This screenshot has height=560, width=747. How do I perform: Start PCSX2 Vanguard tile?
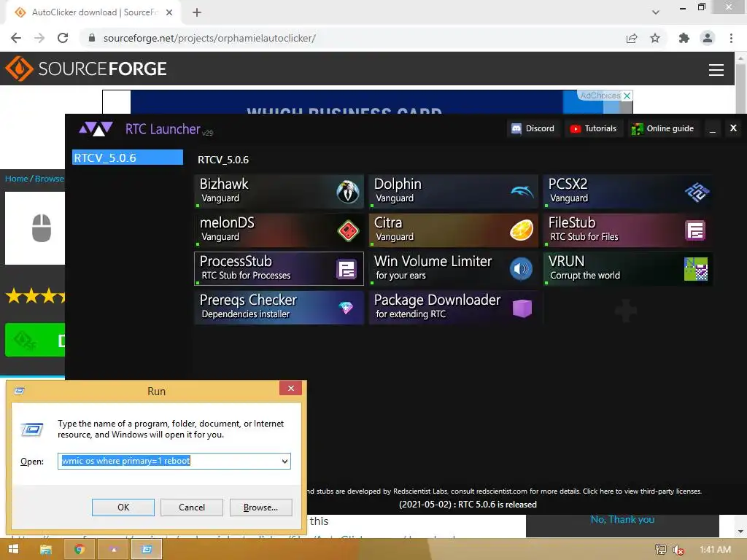(x=628, y=192)
